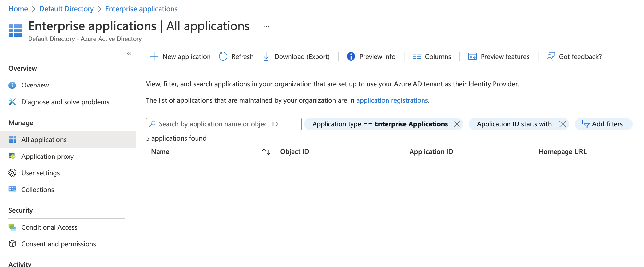Open Overview in the sidebar
This screenshot has height=267, width=644.
point(35,85)
